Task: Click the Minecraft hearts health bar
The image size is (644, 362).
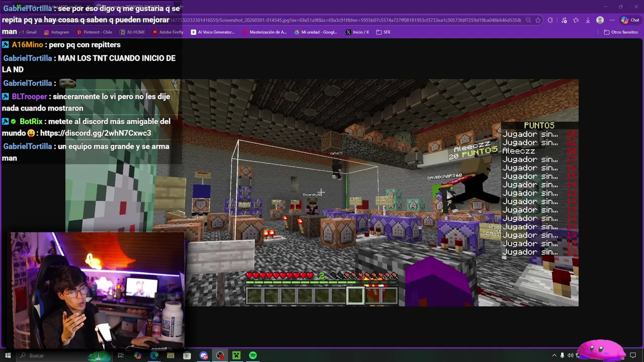Action: click(279, 276)
